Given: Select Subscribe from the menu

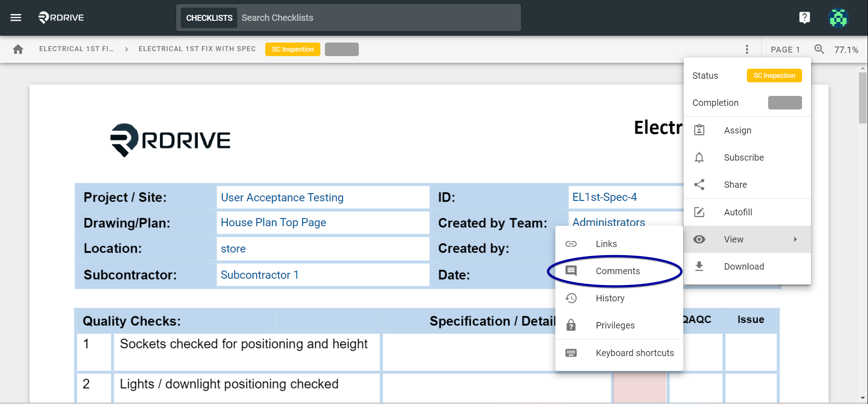Looking at the screenshot, I should pos(747,157).
